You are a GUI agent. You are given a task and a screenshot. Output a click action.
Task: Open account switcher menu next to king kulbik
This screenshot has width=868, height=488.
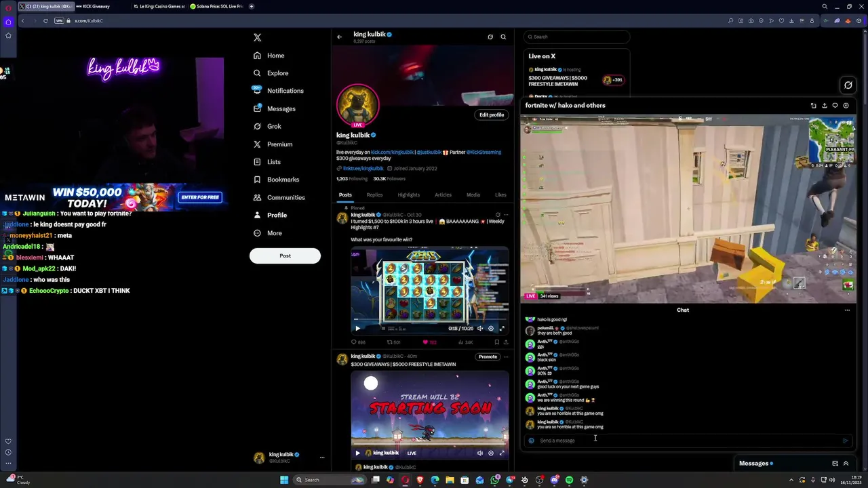pos(322,457)
